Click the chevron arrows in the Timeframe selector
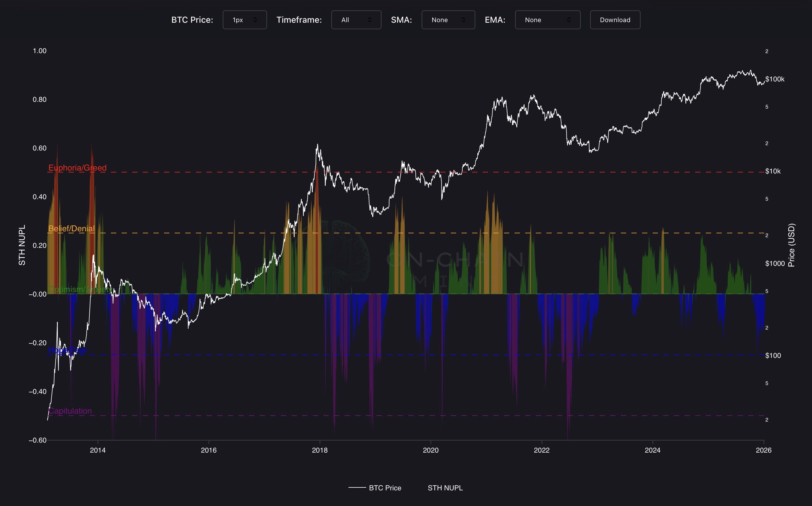This screenshot has height=506, width=812. (369, 20)
